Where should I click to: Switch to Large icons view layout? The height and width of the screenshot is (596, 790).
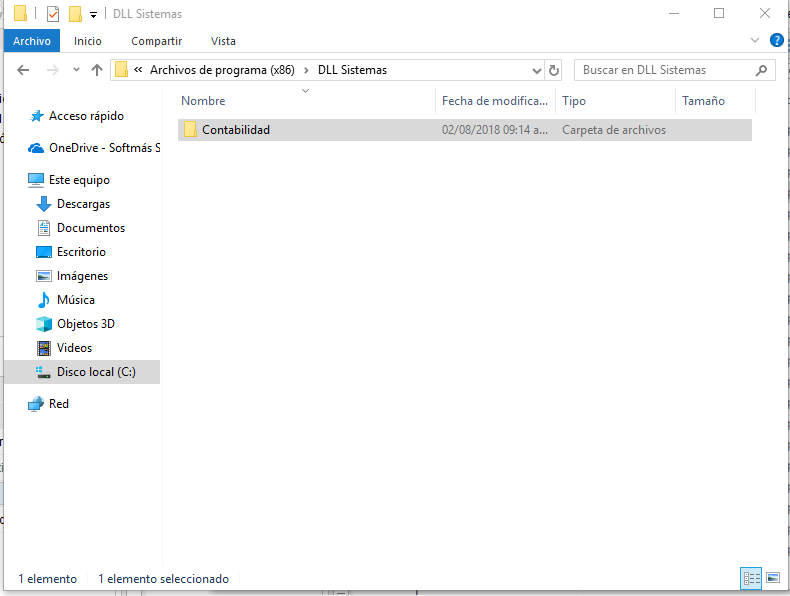click(772, 578)
